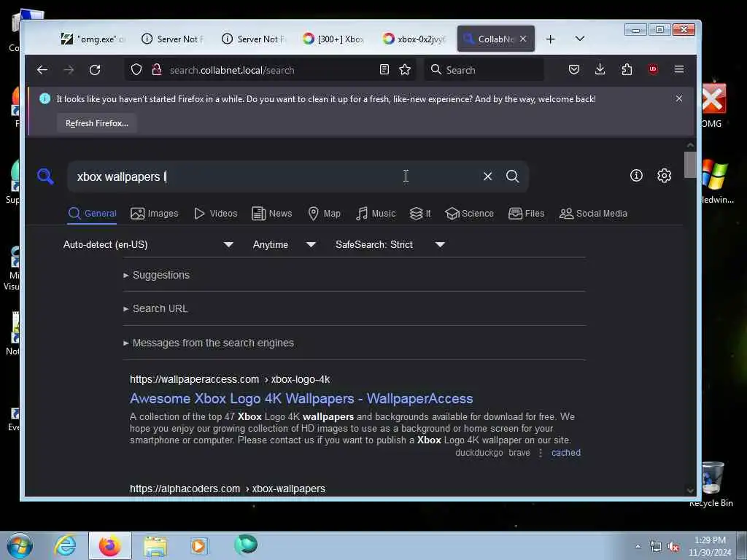Open Windows Start menu orb
The width and height of the screenshot is (747, 560).
pyautogui.click(x=20, y=545)
